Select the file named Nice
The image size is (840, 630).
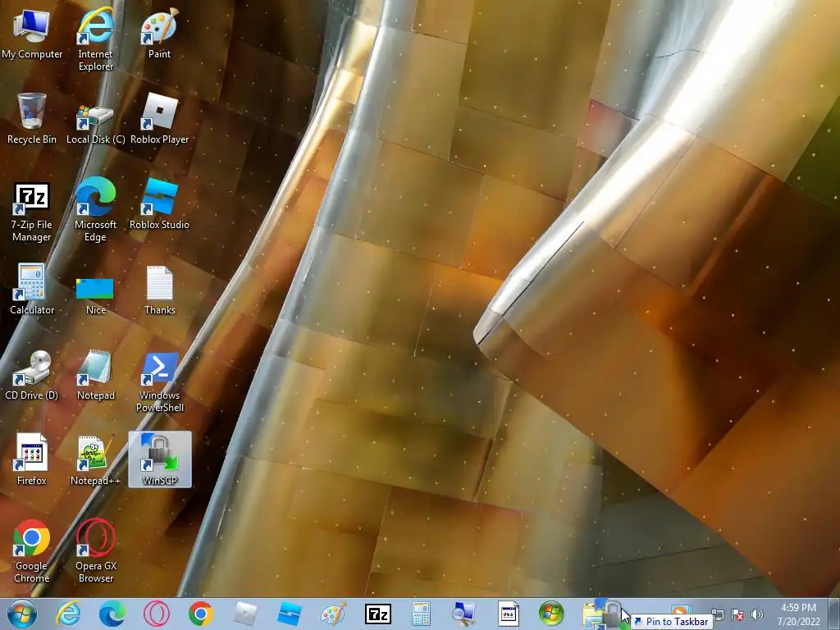tap(95, 295)
